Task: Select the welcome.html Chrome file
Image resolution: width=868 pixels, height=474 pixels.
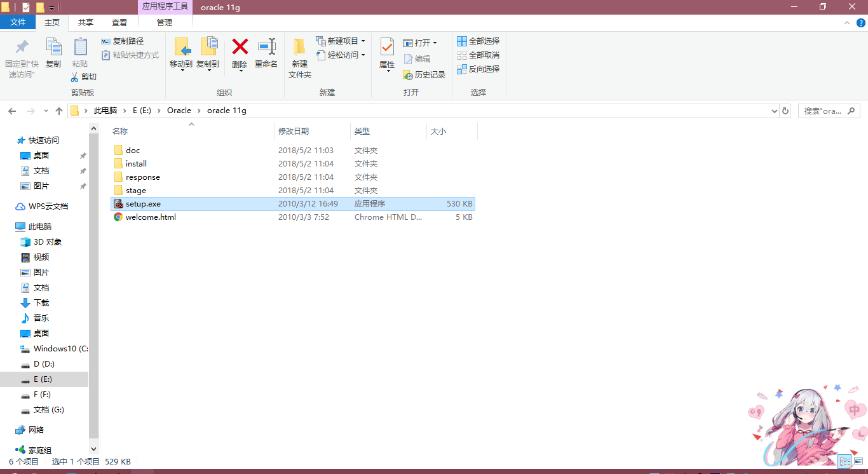Action: pyautogui.click(x=292, y=217)
